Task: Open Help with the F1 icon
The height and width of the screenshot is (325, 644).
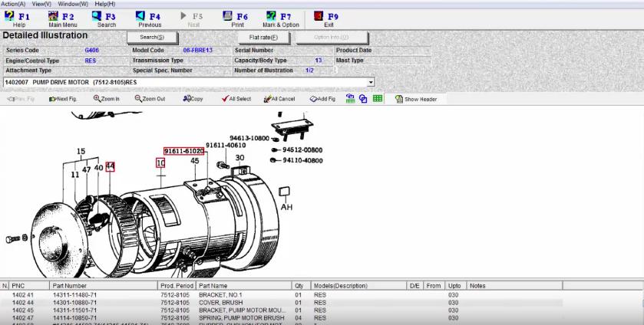Action: pyautogui.click(x=17, y=19)
